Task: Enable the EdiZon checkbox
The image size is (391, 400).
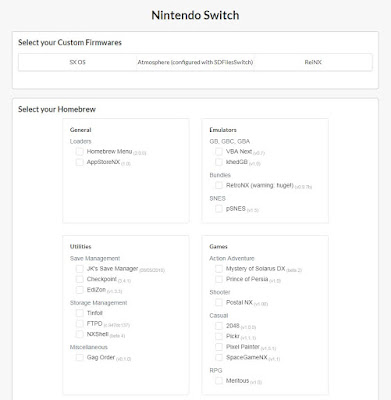Action: [x=79, y=290]
